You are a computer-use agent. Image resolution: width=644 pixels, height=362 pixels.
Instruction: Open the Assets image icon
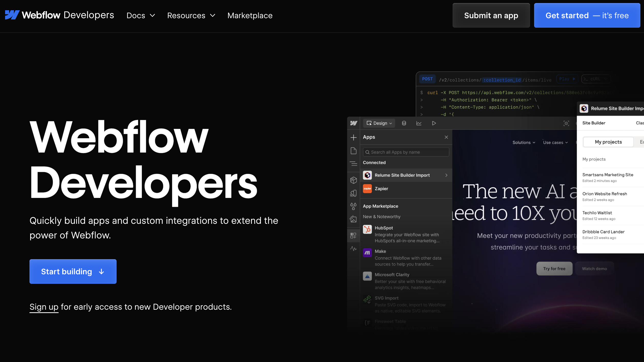coord(354,219)
